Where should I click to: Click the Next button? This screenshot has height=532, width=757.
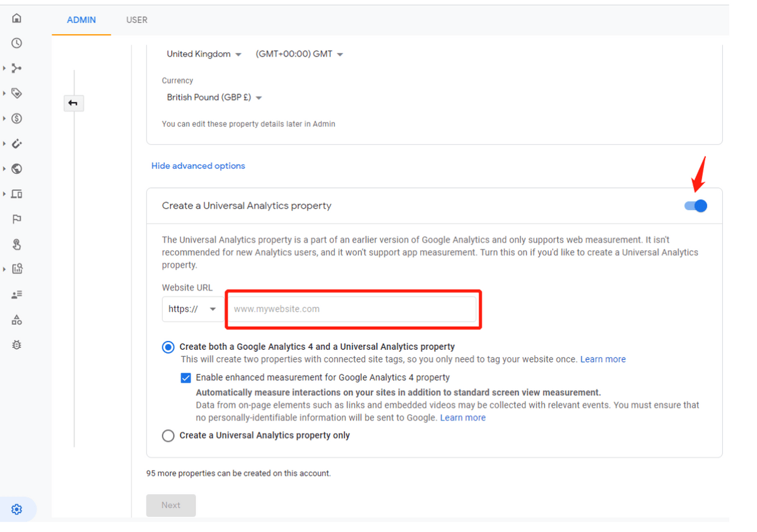pos(171,505)
